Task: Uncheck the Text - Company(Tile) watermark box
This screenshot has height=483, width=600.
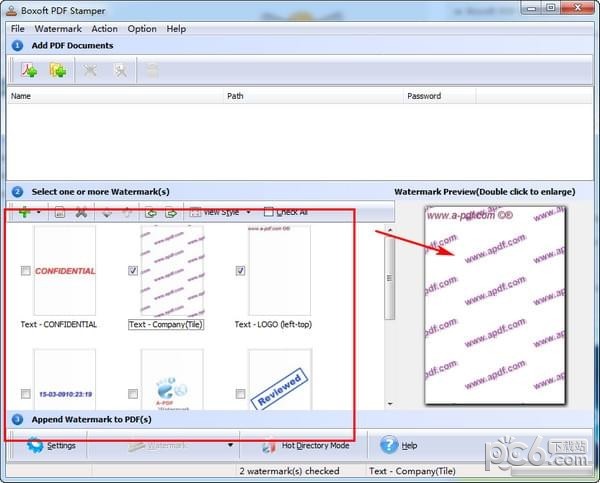Action: coord(133,271)
